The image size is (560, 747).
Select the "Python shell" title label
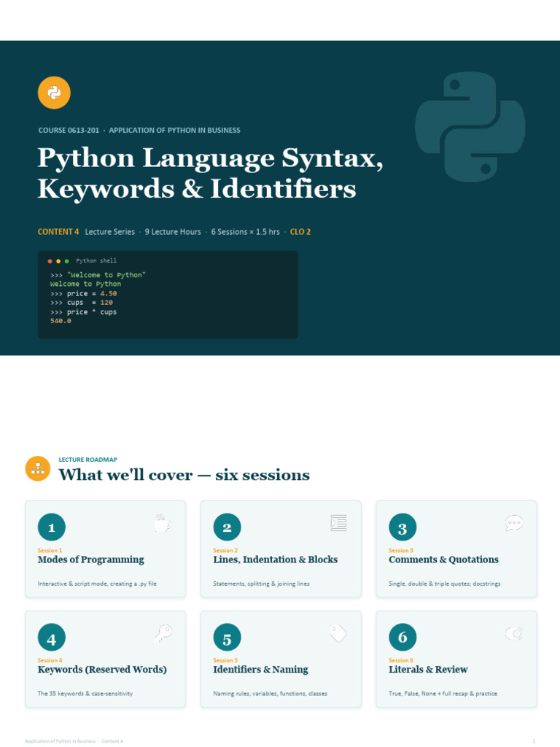coord(96,260)
